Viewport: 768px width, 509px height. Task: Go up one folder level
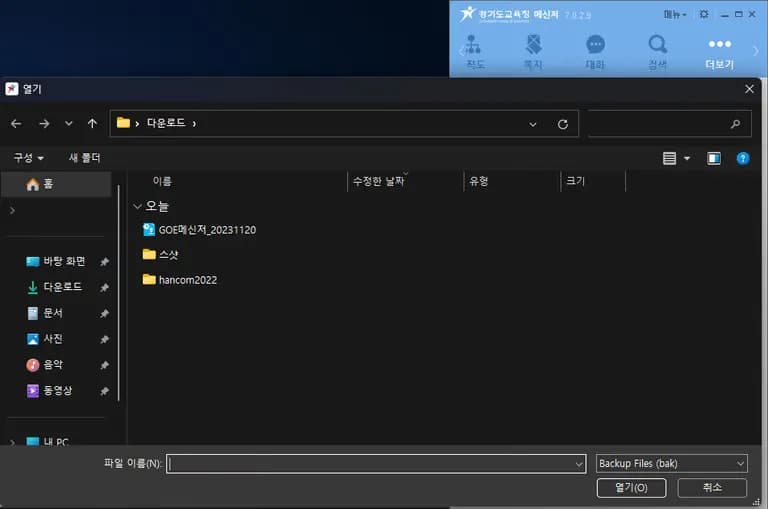pos(92,123)
